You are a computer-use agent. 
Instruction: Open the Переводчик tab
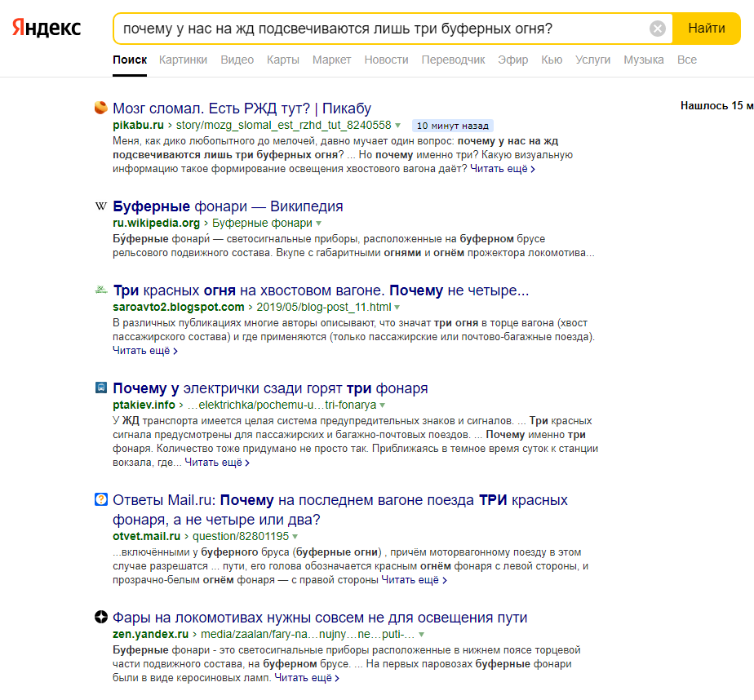(x=453, y=60)
